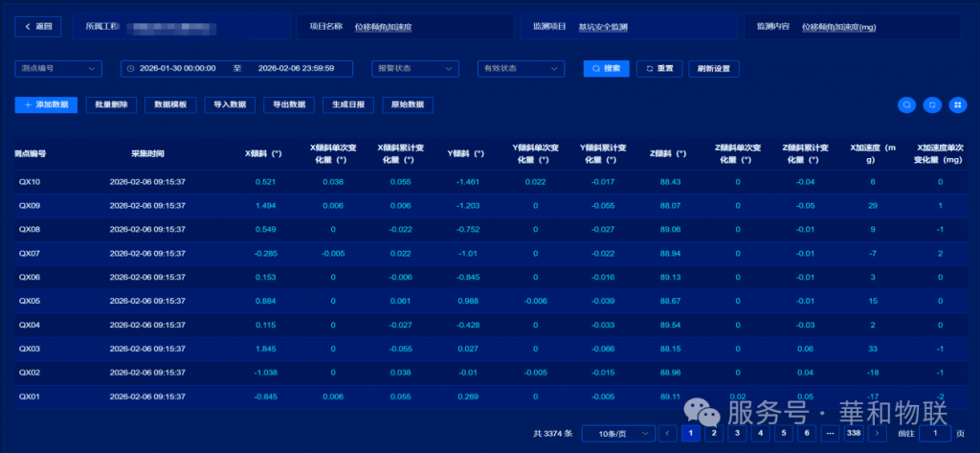The image size is (980, 453).
Task: Select page 3 in pagination
Action: [x=737, y=433]
